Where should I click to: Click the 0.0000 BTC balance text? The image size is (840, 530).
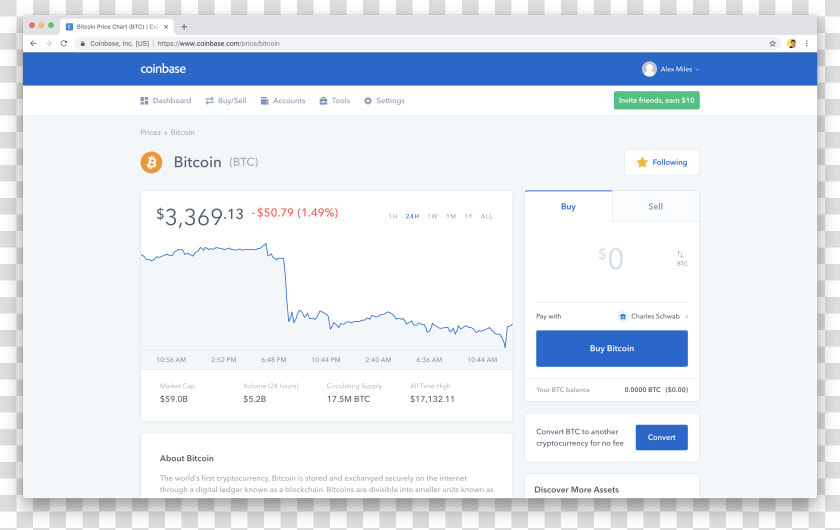point(642,390)
